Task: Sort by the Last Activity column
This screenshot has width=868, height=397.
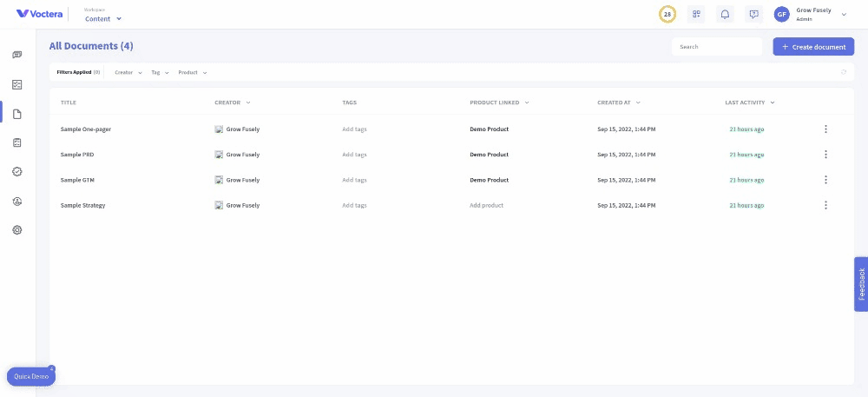Action: point(750,103)
